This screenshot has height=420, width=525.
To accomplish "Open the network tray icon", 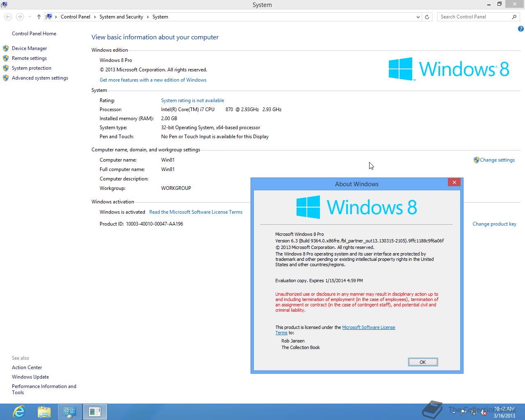I will (474, 412).
